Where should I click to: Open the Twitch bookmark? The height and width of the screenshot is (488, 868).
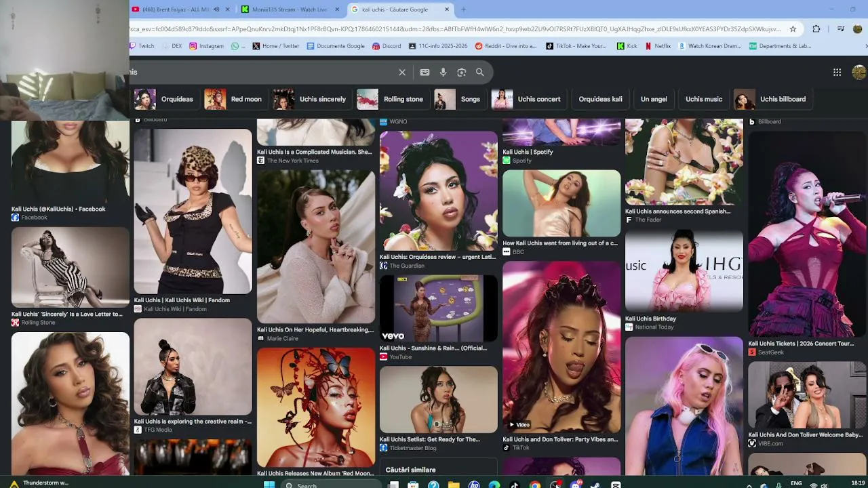pos(142,46)
